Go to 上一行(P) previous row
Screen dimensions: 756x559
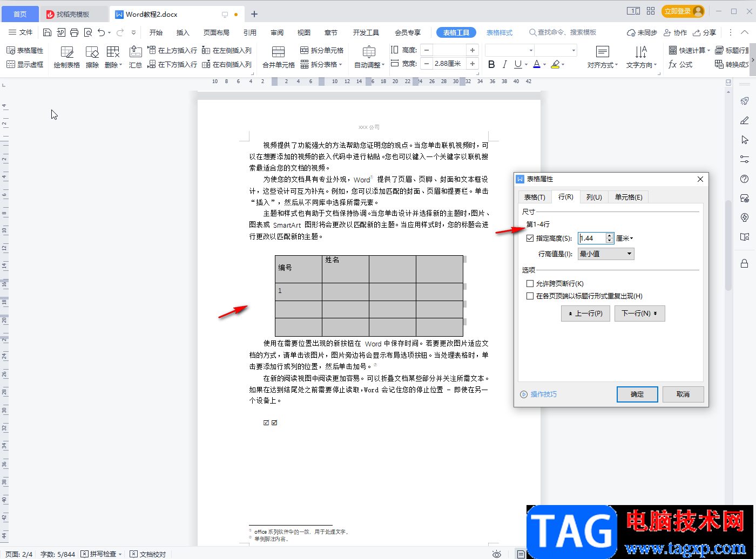click(586, 313)
